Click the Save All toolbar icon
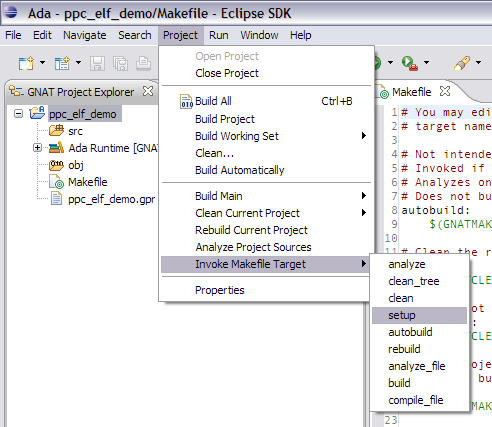The height and width of the screenshot is (427, 492). coord(120,63)
